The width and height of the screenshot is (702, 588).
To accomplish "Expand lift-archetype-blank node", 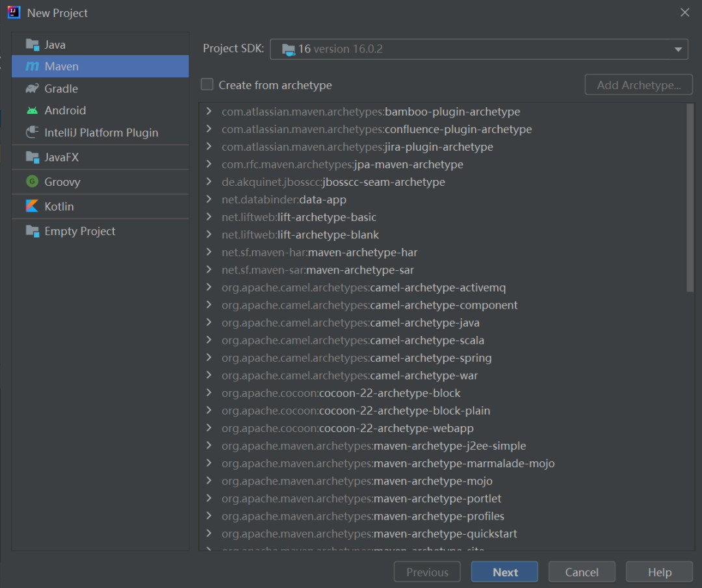I will coord(209,234).
